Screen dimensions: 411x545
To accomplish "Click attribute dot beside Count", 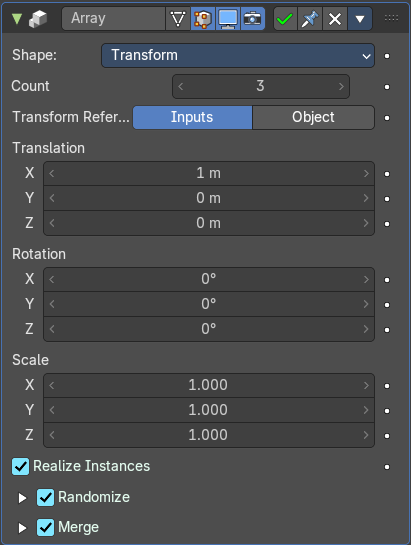I will coord(387,87).
